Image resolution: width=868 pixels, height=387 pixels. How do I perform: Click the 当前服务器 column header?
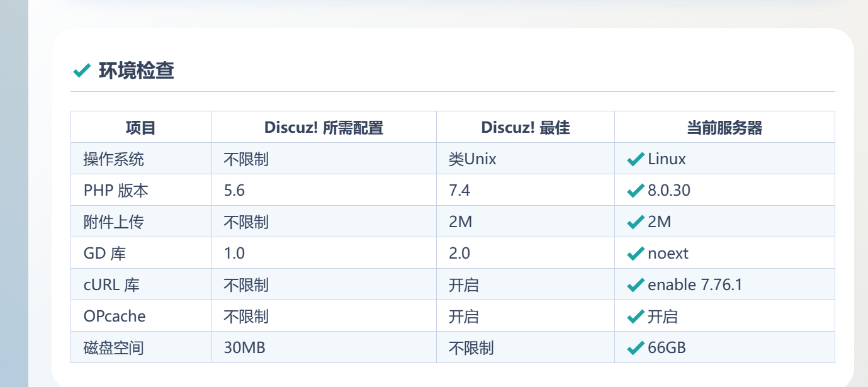[x=724, y=128]
